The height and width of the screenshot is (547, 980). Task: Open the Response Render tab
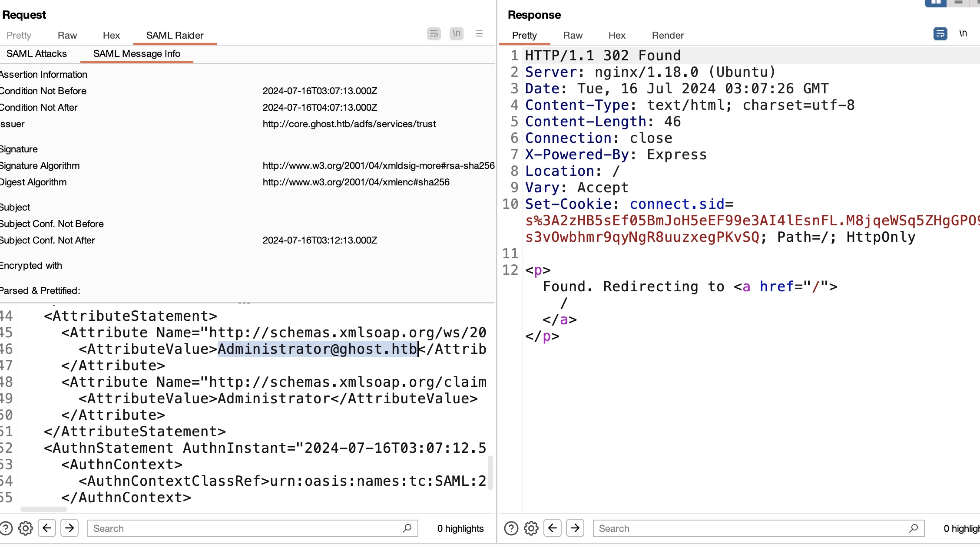click(x=668, y=36)
